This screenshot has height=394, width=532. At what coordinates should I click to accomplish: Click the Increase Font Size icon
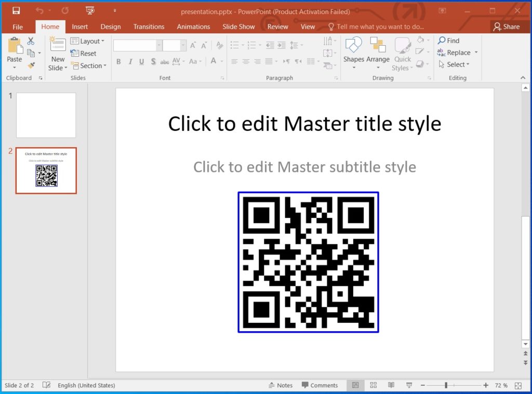tap(194, 45)
